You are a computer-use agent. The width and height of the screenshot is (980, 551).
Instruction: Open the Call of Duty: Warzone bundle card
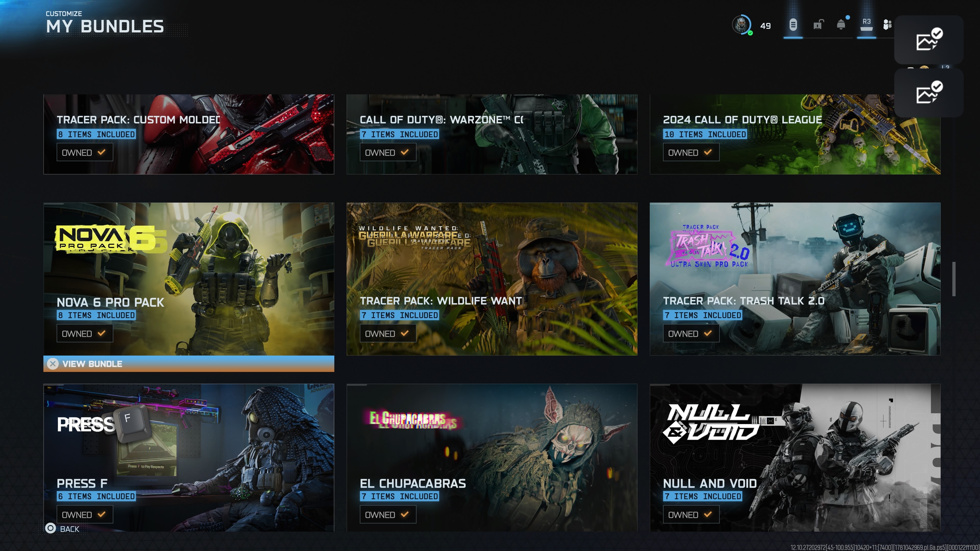[492, 134]
